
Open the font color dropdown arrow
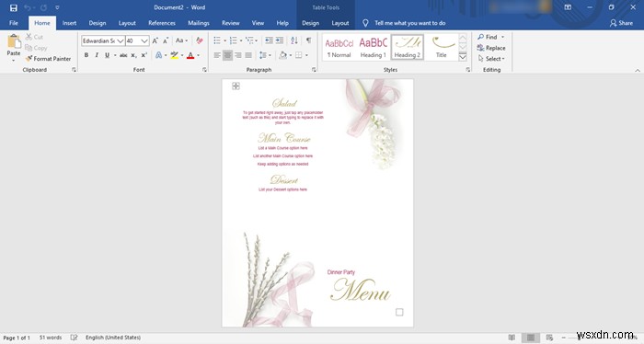(199, 55)
